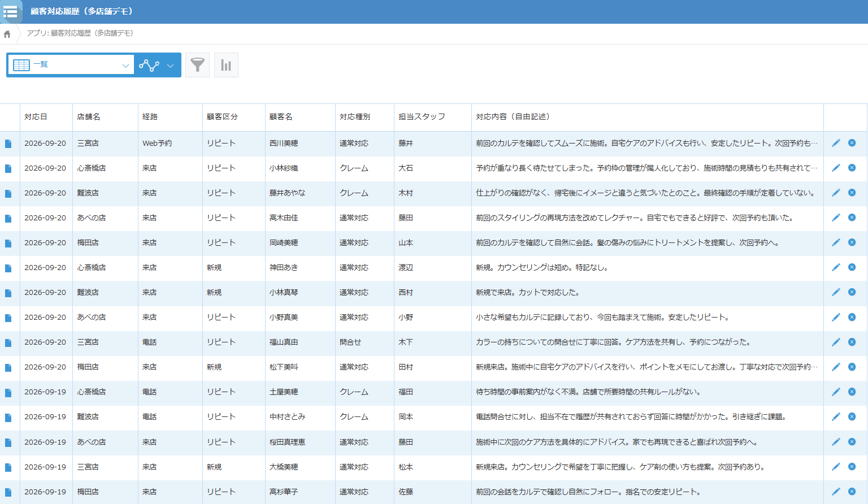Click the 担当スタッフ column header
The width and height of the screenshot is (868, 504).
[422, 117]
